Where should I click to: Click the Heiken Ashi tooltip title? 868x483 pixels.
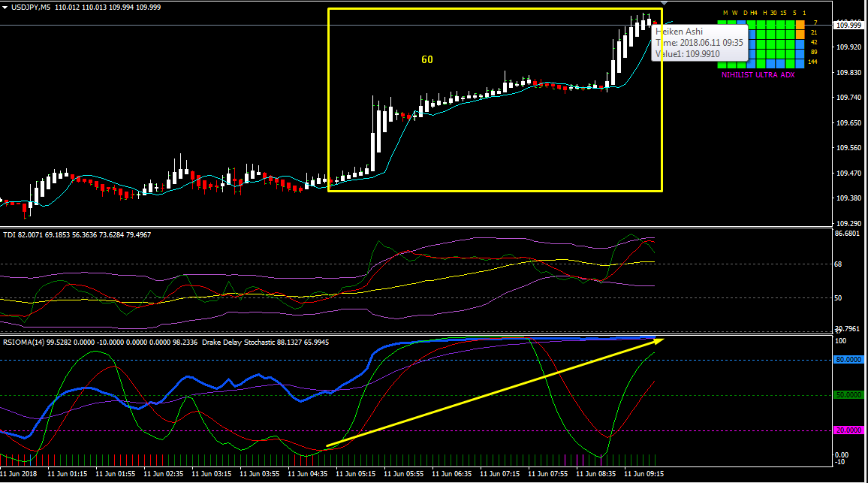(680, 32)
